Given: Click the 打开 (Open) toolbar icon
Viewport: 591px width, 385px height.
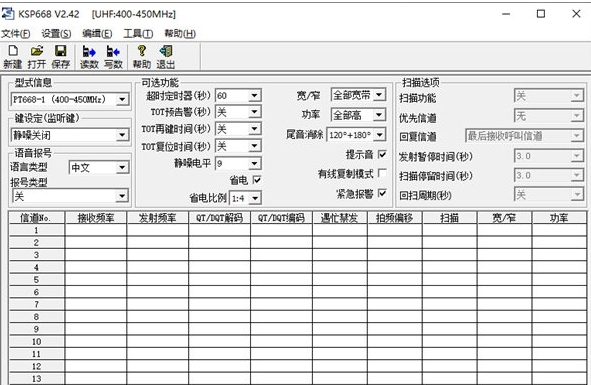Looking at the screenshot, I should 37,57.
